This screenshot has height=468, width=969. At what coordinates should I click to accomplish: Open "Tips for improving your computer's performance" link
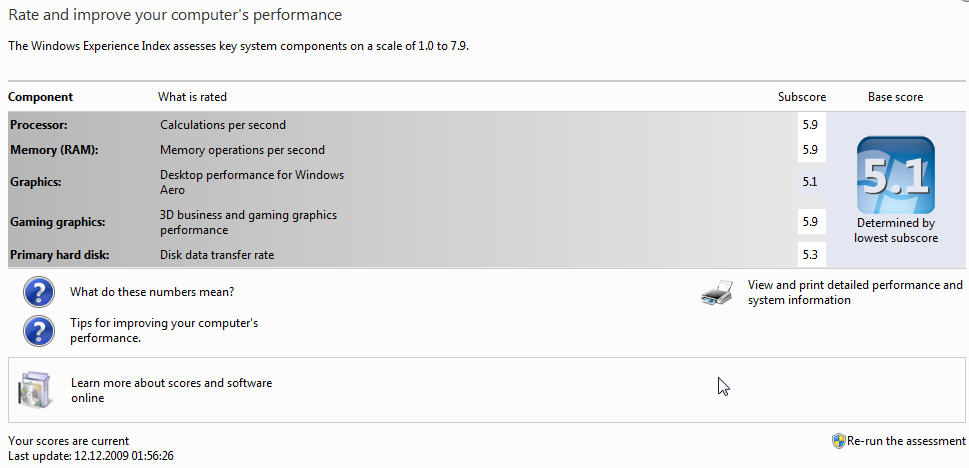coord(164,331)
